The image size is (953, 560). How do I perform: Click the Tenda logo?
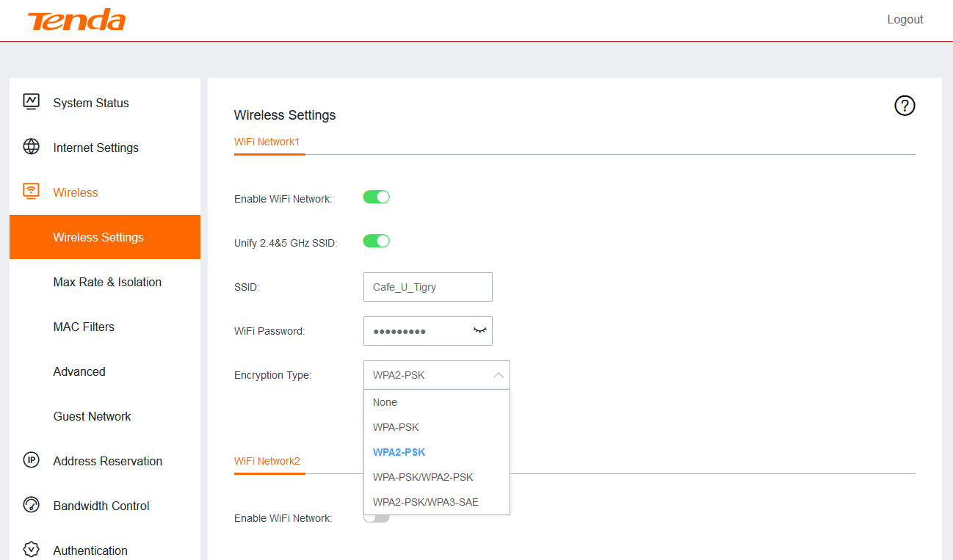76,20
